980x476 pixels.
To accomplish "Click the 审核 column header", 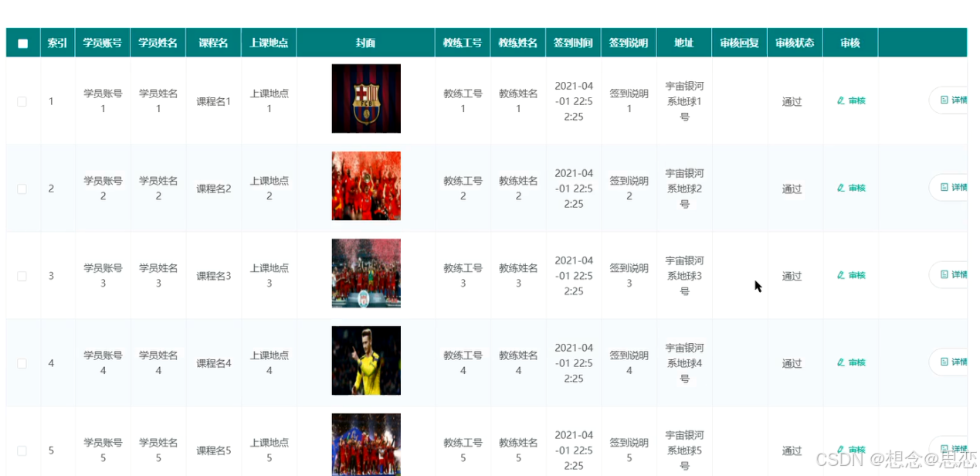I will 850,43.
